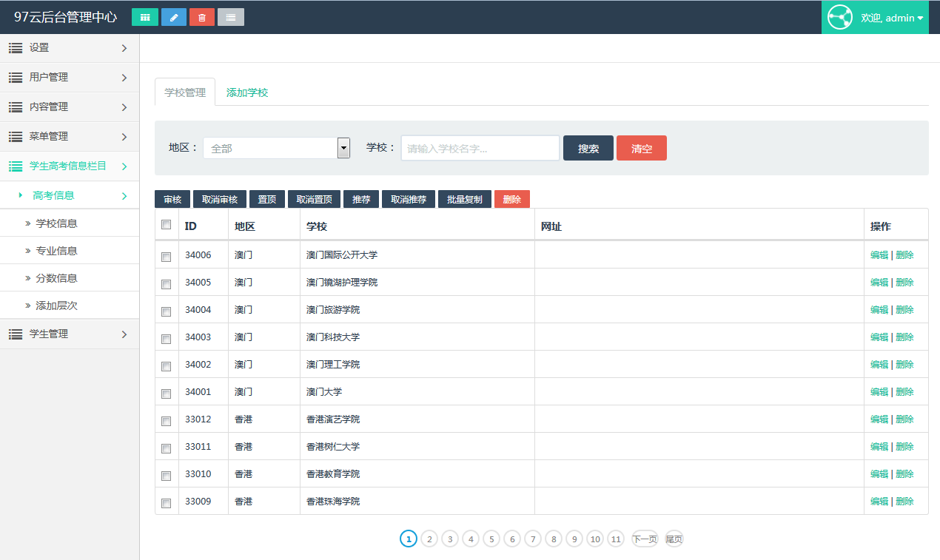Click 编辑 for 澳门国际公开大学

click(x=879, y=255)
